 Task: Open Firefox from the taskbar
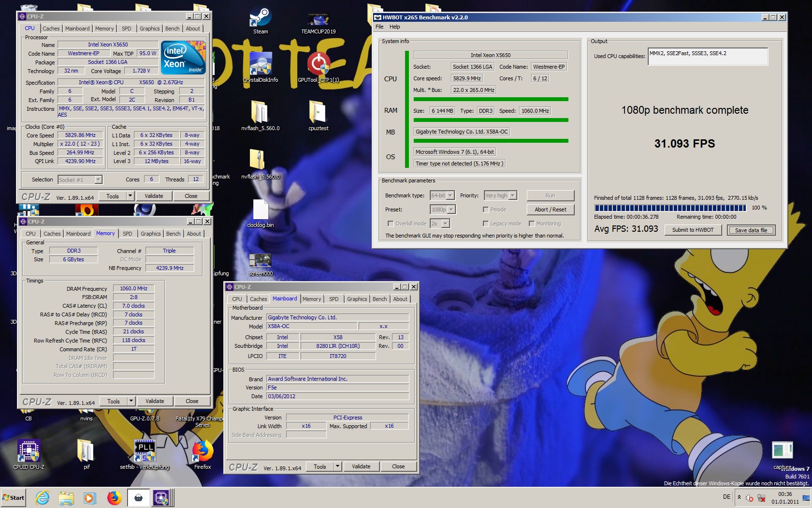click(114, 498)
